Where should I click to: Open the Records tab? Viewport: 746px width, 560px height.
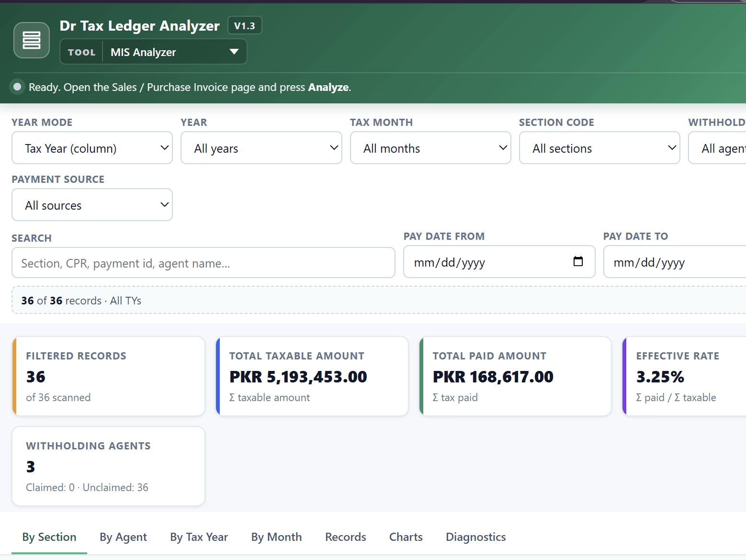pyautogui.click(x=345, y=537)
